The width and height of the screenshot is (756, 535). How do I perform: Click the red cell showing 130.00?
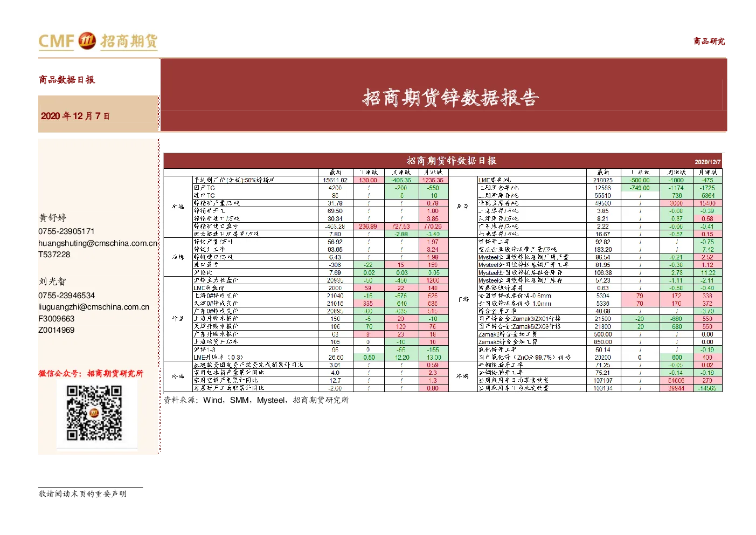click(369, 180)
